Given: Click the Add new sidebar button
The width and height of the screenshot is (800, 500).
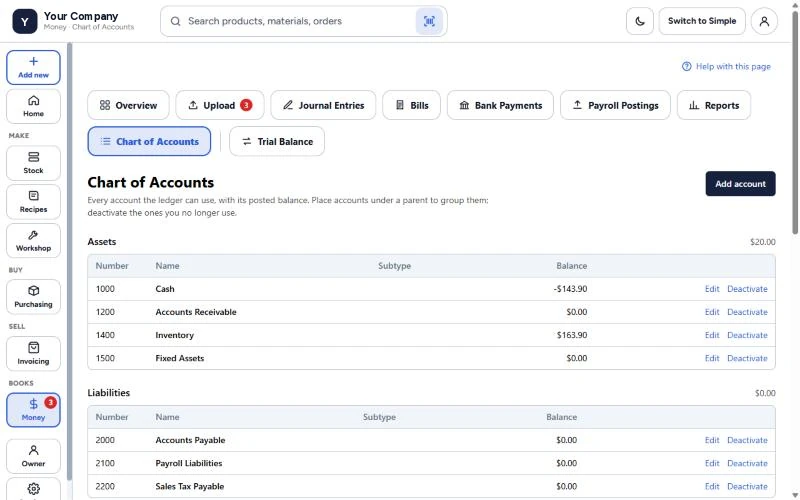Looking at the screenshot, I should pos(33,67).
